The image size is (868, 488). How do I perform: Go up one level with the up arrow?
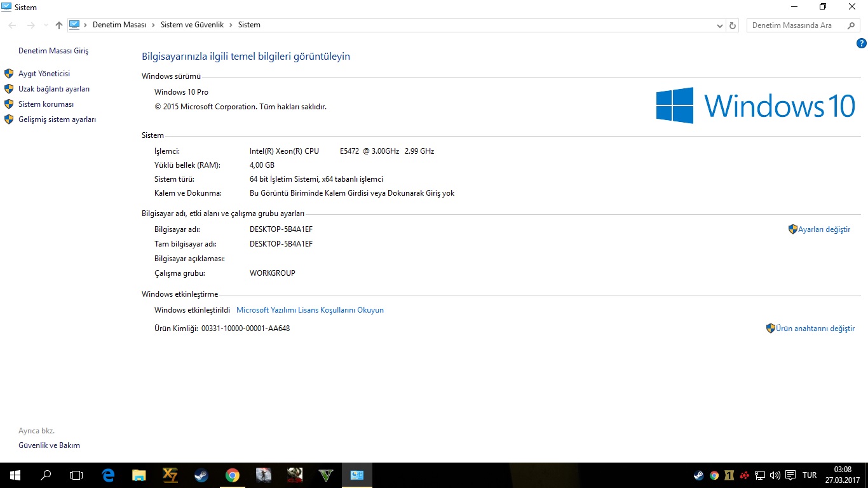tap(59, 25)
